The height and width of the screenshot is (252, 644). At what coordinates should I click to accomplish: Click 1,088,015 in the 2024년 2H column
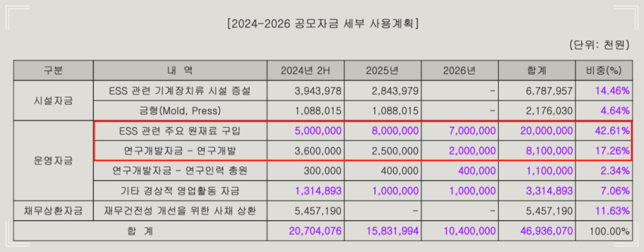[x=317, y=111]
